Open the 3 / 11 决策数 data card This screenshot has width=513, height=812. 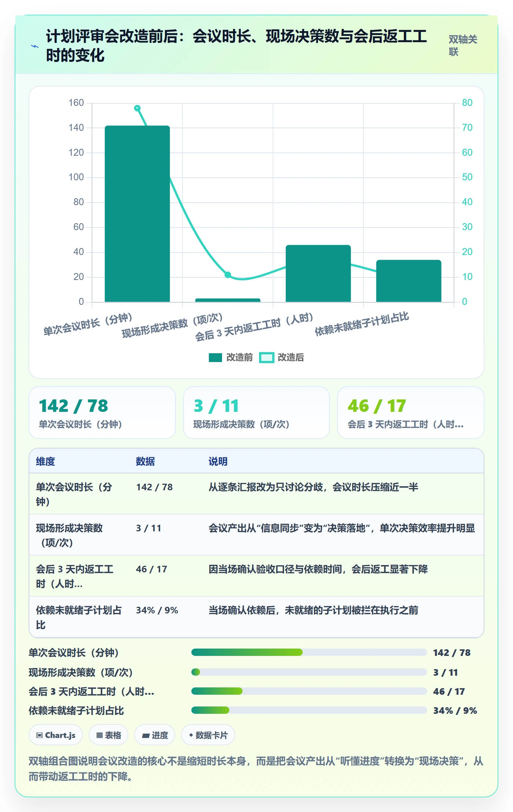tap(256, 413)
